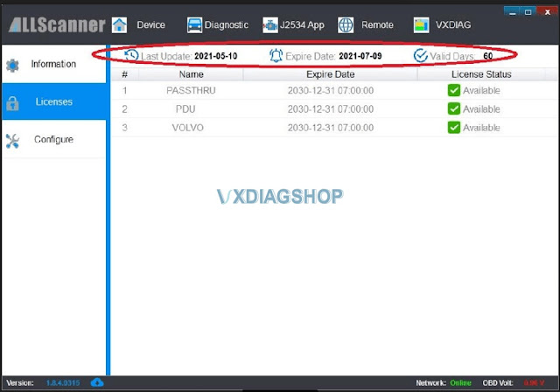
Task: Click Network Online status
Action: click(x=461, y=383)
